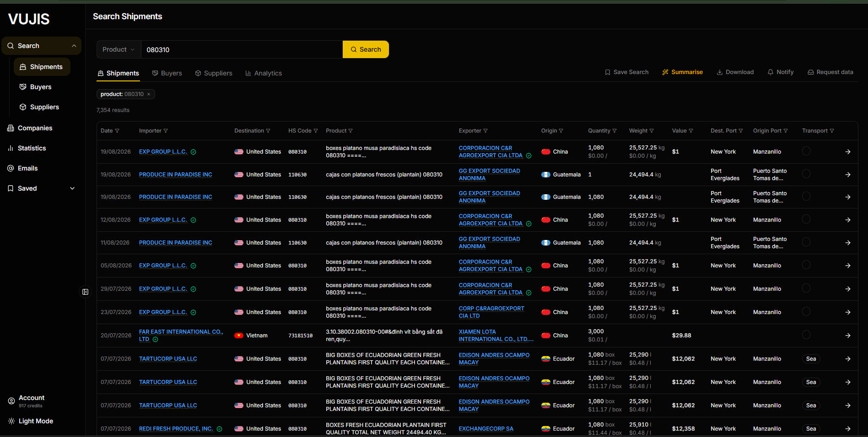Screen dimensions: 868x437
Task: Switch to the Analytics tab
Action: point(264,73)
